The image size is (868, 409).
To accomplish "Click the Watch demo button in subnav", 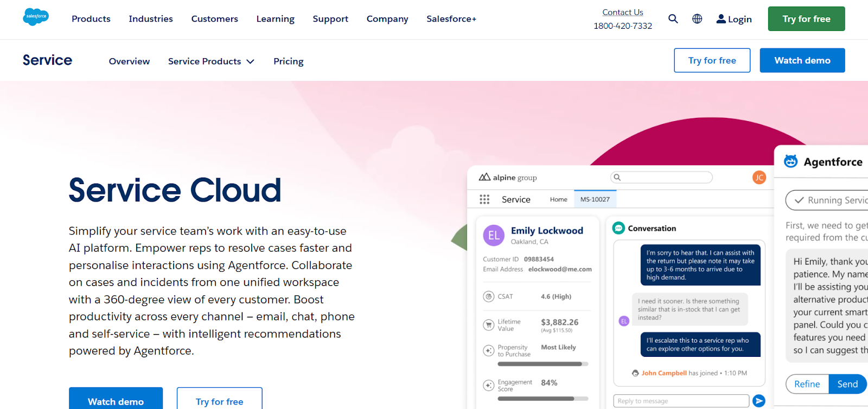I will point(802,60).
